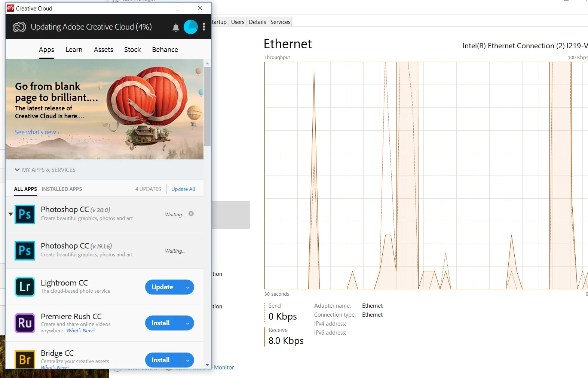Viewport: 588px width, 378px height.
Task: Open the blue profile avatar icon
Action: [x=190, y=27]
